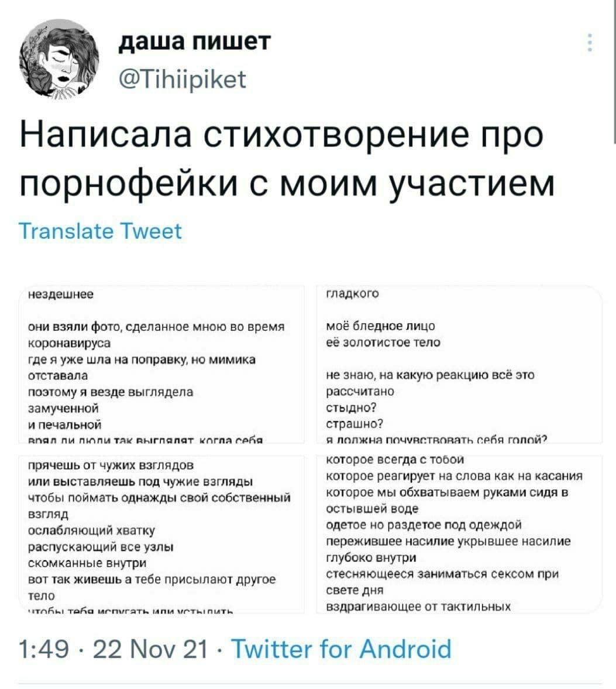Click the 1:49 tweet time
The width and height of the screenshot is (616, 689).
(43, 649)
